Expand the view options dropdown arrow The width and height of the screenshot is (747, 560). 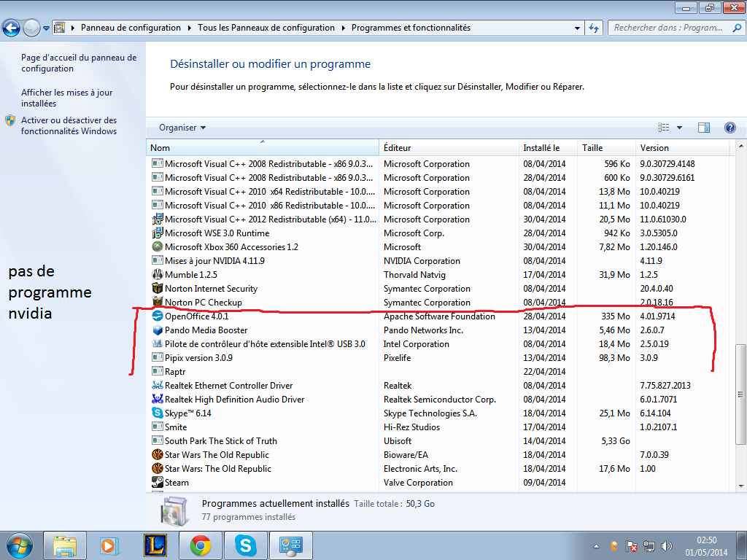click(679, 128)
